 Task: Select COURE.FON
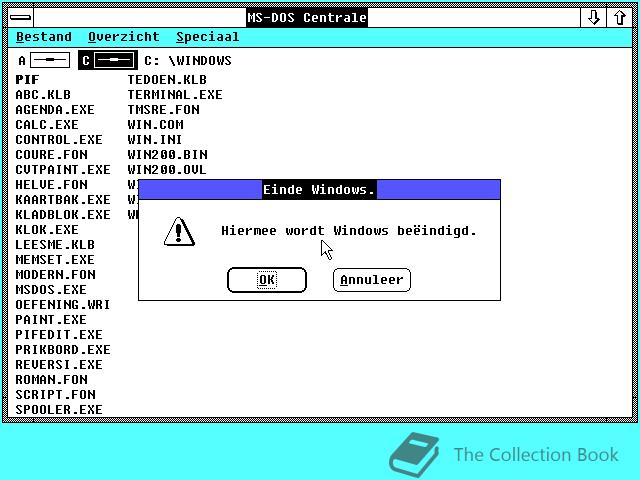[x=51, y=155]
